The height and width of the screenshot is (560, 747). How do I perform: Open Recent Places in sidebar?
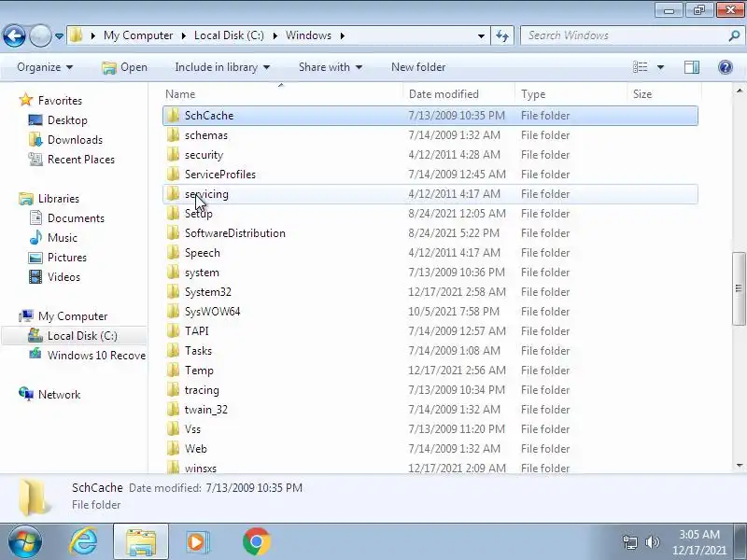pyautogui.click(x=81, y=159)
